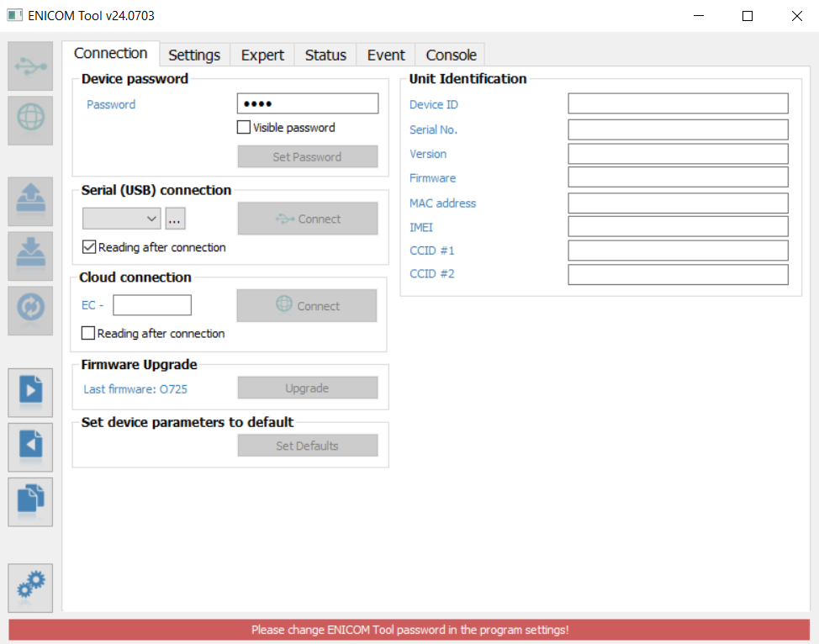The height and width of the screenshot is (644, 819).
Task: Open the serial port dropdown
Action: tap(121, 218)
